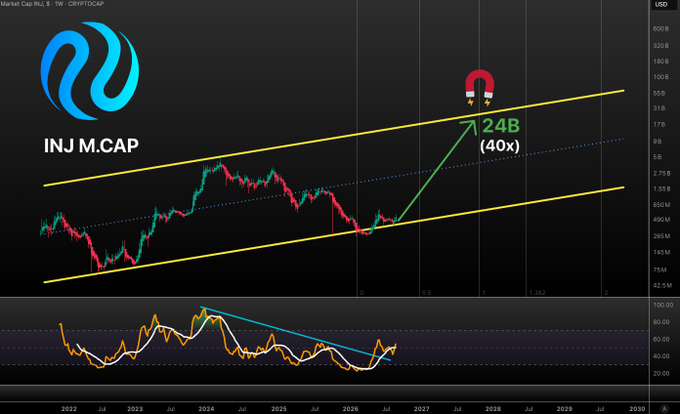Click the 2027 time axis label
Screen dimensions: 680x414
[x=422, y=409]
